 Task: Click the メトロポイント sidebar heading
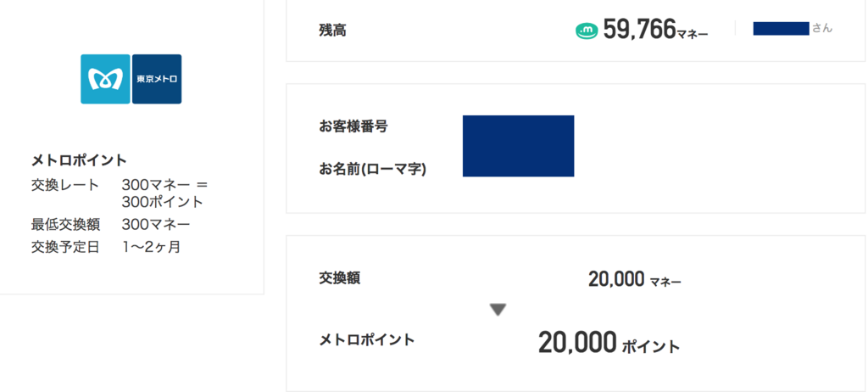pos(79,161)
